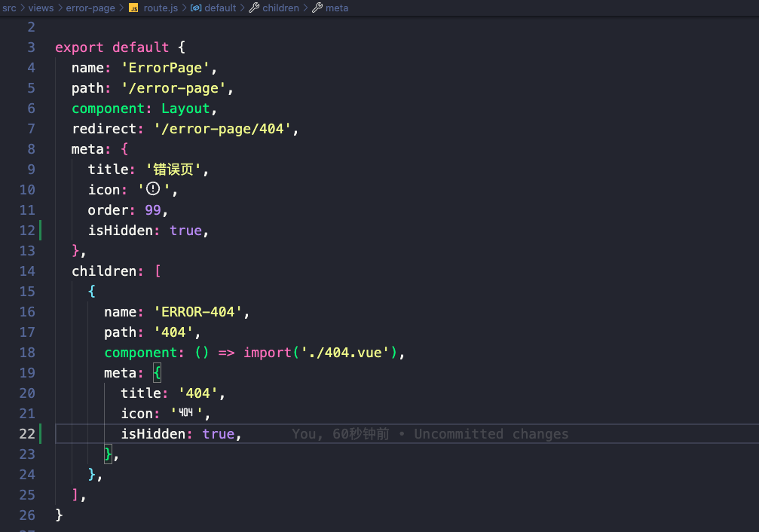Image resolution: width=759 pixels, height=532 pixels.
Task: Expand chevron after route.js breadcrumb
Action: tap(185, 8)
